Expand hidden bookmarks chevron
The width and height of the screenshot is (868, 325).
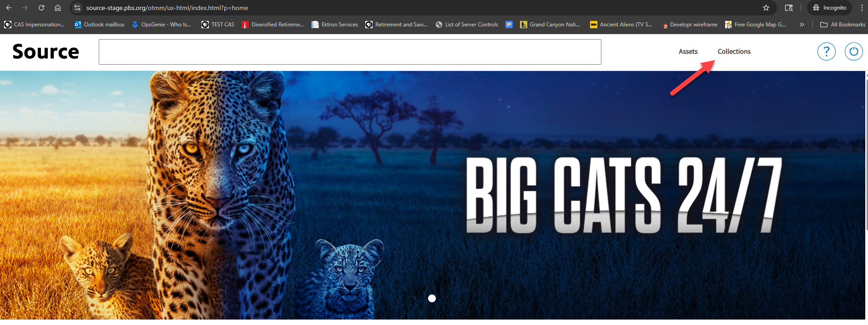[802, 25]
